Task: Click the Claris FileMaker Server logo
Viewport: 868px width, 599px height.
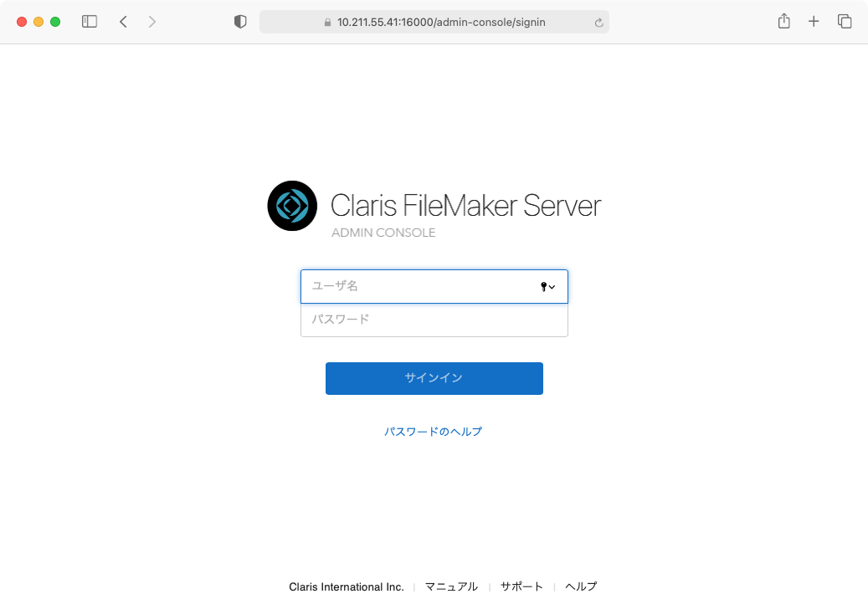Action: point(292,206)
